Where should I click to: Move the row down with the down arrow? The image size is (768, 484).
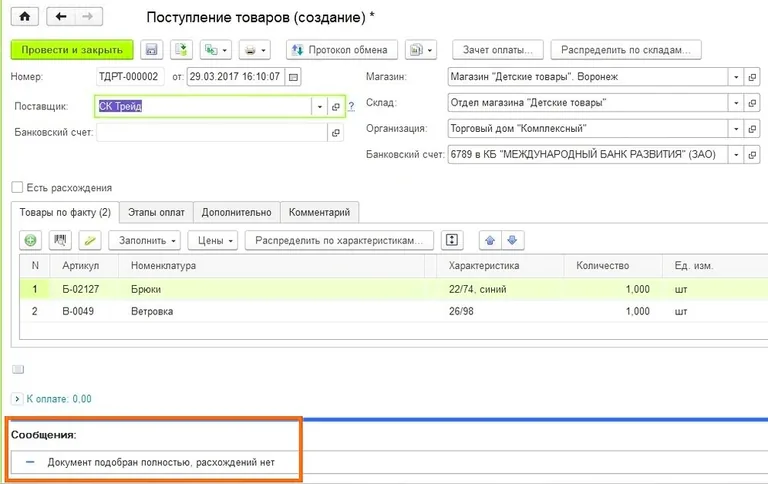coord(512,241)
